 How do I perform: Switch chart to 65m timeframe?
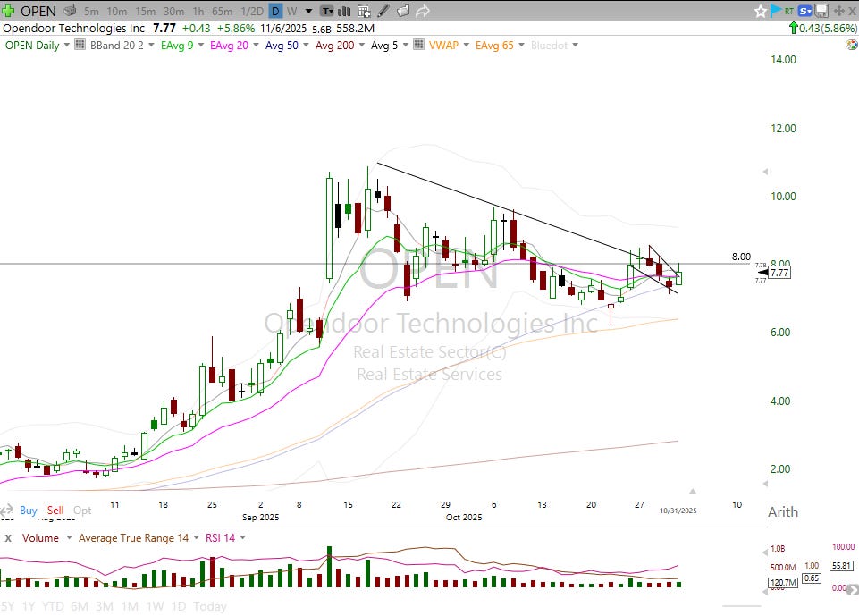pos(222,11)
